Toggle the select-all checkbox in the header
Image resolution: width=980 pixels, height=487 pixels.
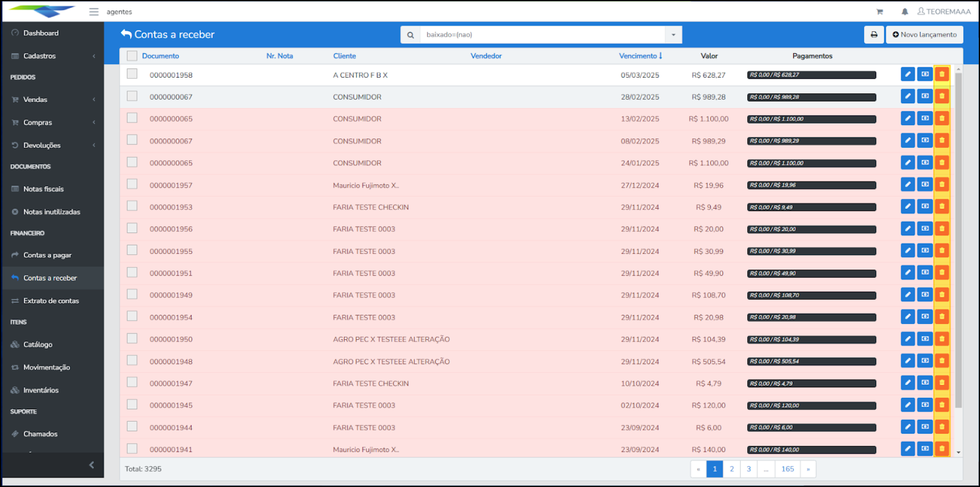[x=132, y=56]
